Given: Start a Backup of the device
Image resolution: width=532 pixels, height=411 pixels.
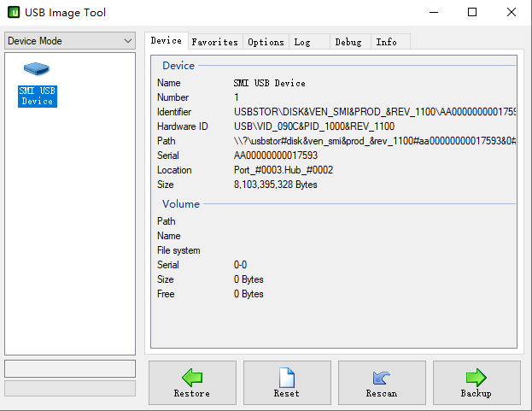Looking at the screenshot, I should (x=476, y=383).
